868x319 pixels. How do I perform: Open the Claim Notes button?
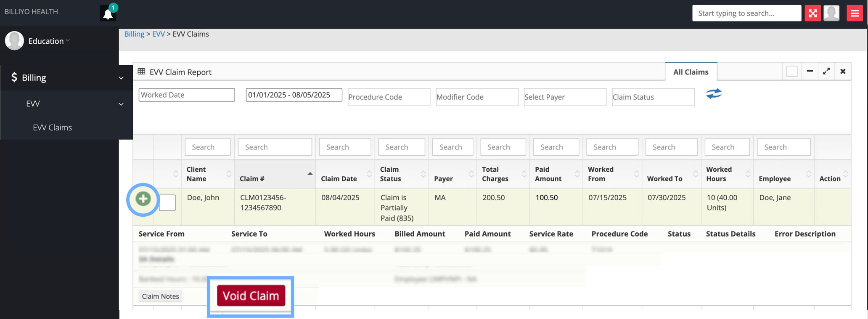pos(161,296)
